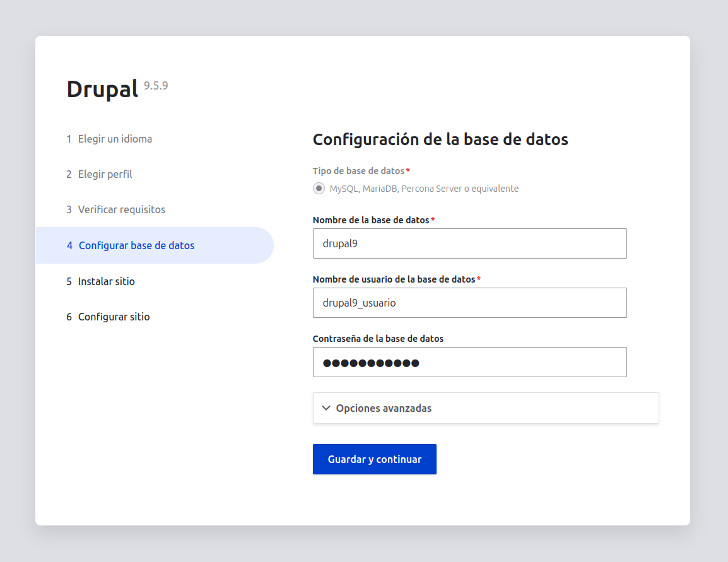The image size is (728, 562).
Task: Click the active step Configurar base de datos
Action: tap(136, 245)
